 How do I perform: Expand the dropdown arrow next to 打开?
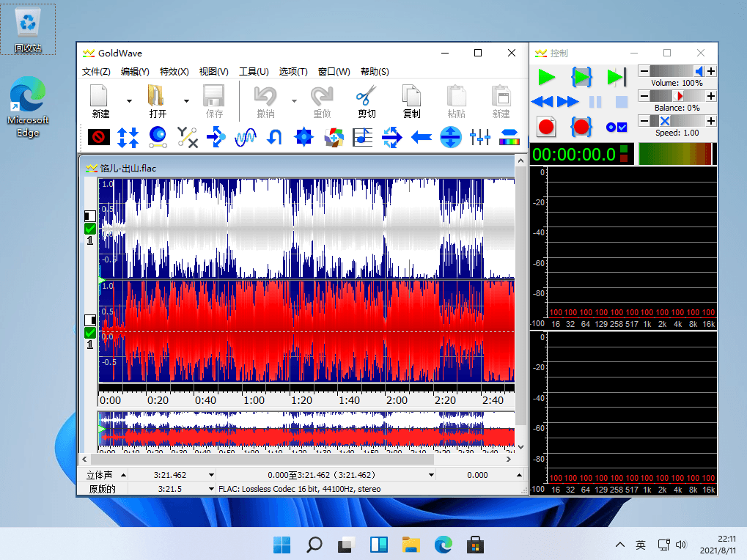pos(186,101)
